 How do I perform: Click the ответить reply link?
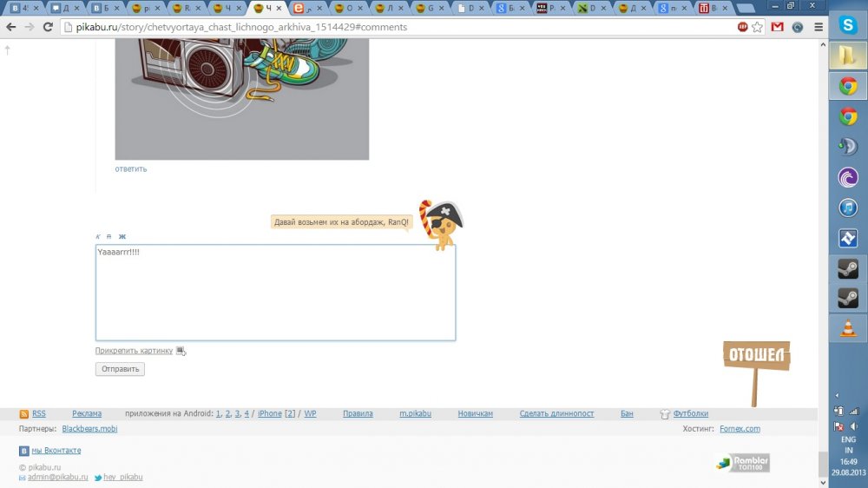click(x=131, y=169)
